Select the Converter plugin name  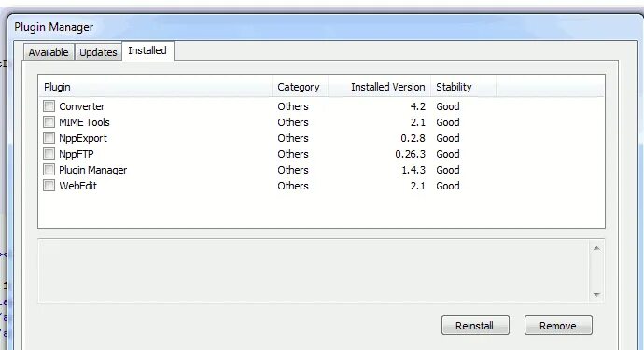point(82,106)
